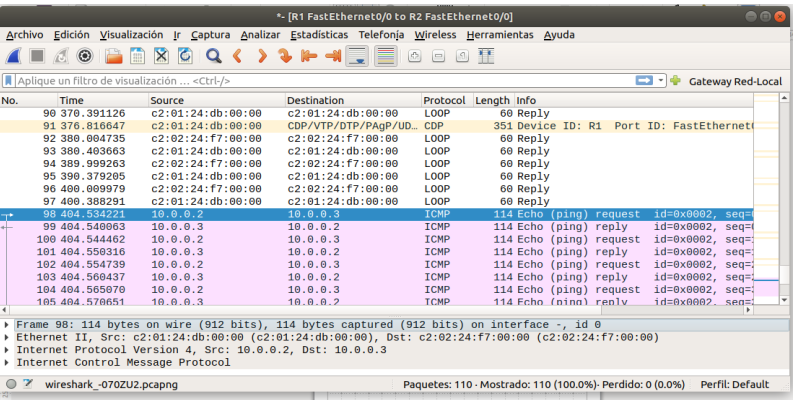Jump to the last packet
Screen dimensions: 793x402
click(333, 56)
